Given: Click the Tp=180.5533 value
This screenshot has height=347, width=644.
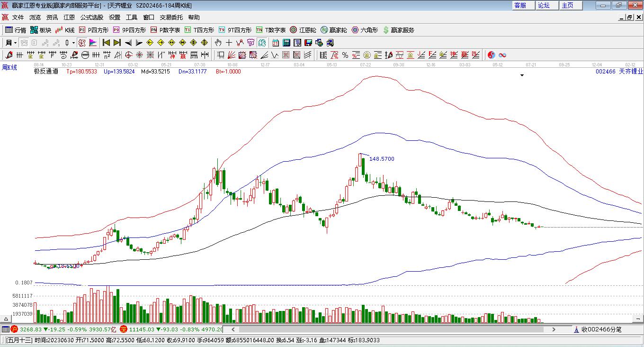Looking at the screenshot, I should tap(81, 72).
